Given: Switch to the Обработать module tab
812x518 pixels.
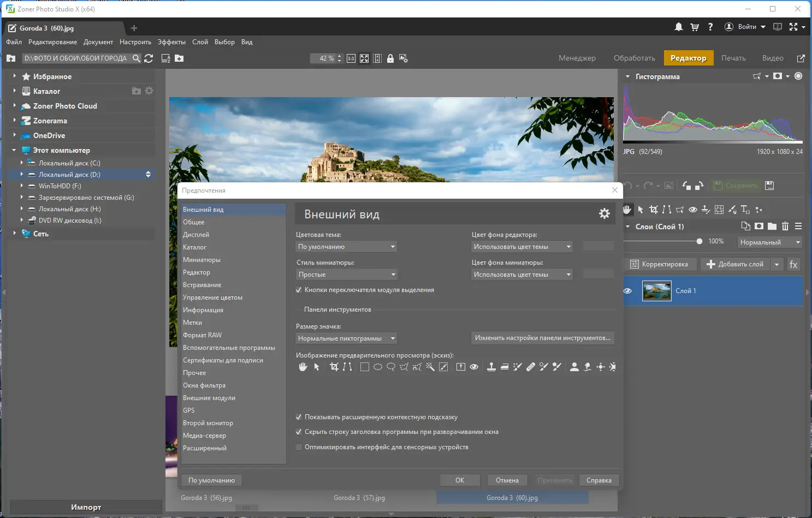Looking at the screenshot, I should 634,58.
